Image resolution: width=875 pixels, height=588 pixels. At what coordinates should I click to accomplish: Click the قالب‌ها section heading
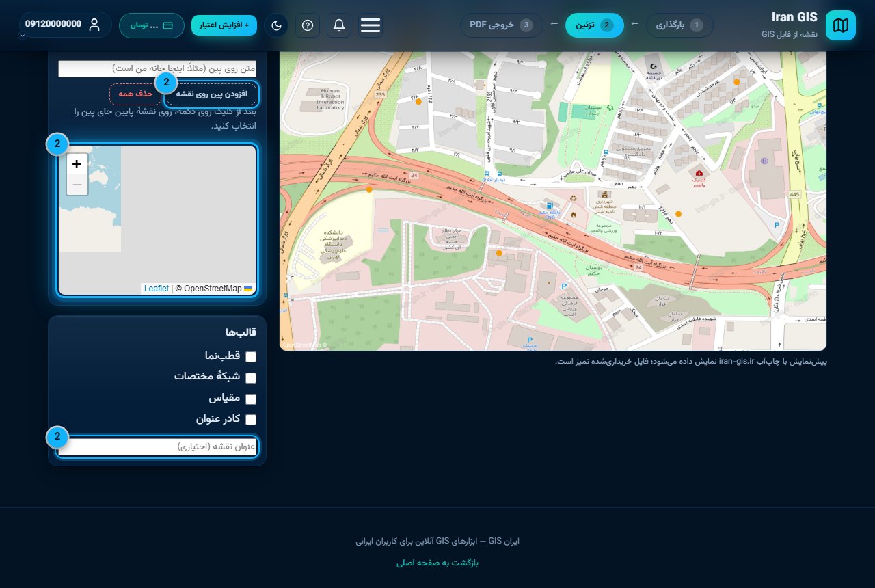[241, 332]
